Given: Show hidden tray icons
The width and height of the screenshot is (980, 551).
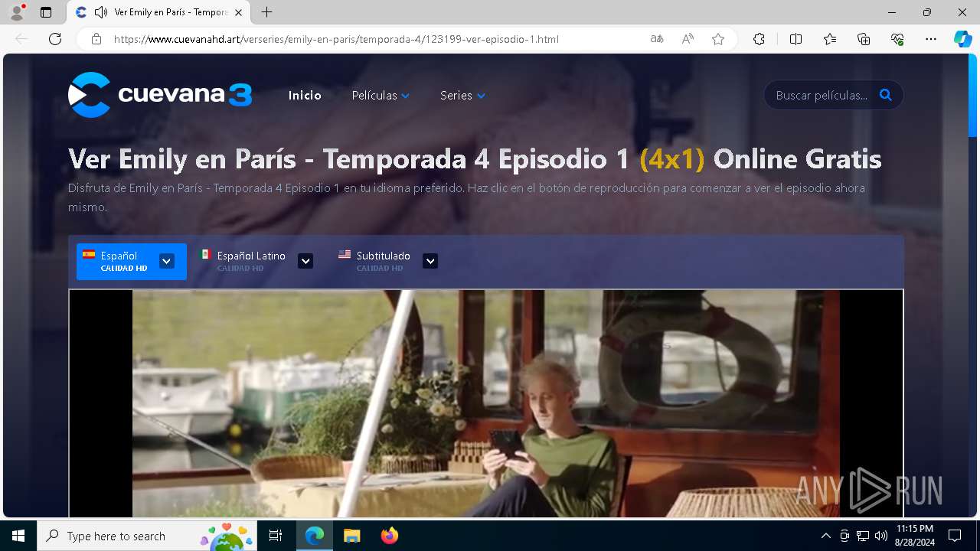Looking at the screenshot, I should click(825, 536).
